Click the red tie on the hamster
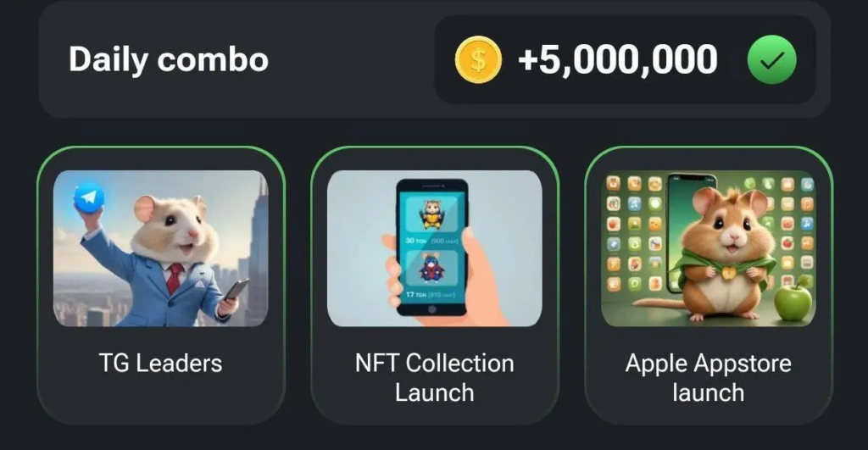 coord(175,279)
